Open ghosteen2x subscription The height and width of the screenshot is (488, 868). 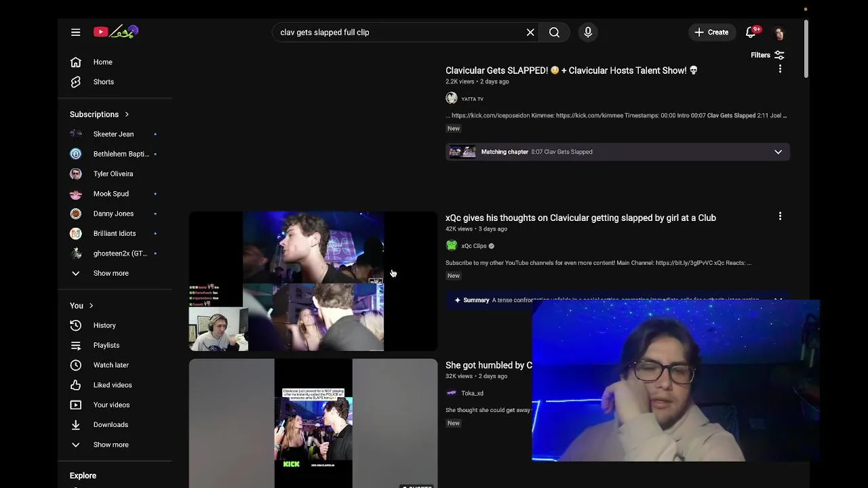[x=115, y=253]
